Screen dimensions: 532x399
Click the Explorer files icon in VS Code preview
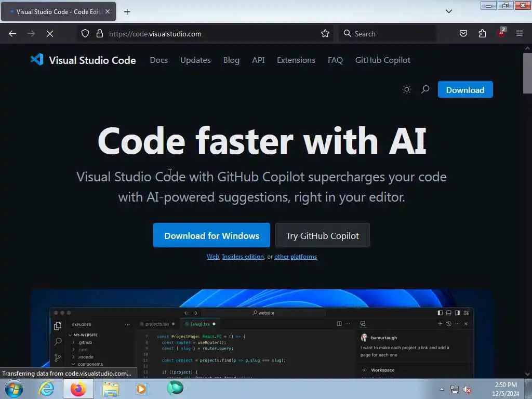pyautogui.click(x=58, y=326)
